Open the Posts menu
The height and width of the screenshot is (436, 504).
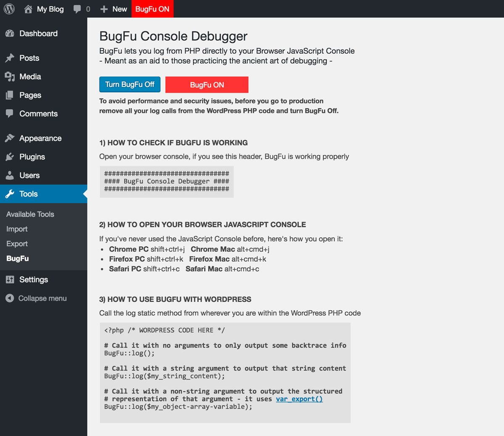coord(44,58)
